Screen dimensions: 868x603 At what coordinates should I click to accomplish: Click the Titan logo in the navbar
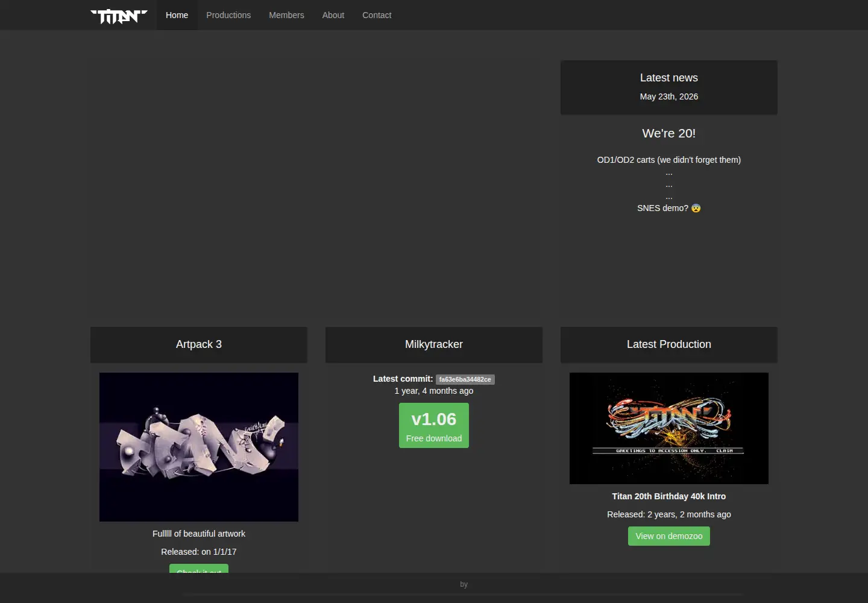coord(119,16)
